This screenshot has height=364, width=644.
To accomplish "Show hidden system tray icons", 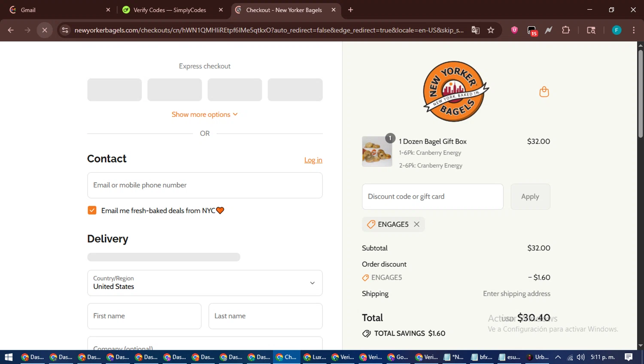I will (x=558, y=357).
